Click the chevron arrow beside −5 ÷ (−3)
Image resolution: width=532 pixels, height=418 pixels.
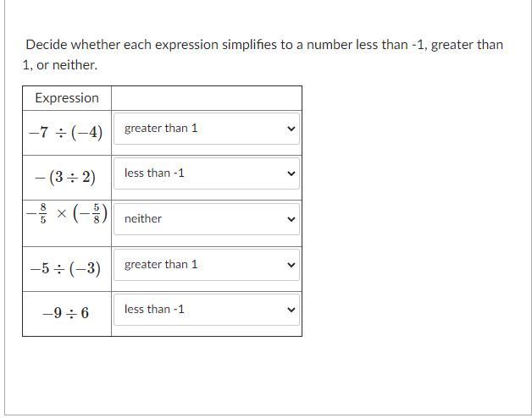tap(291, 265)
